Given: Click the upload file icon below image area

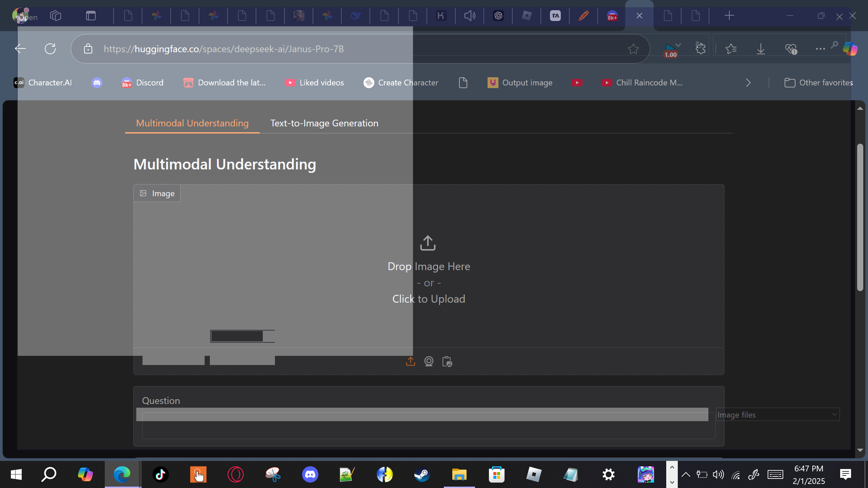Looking at the screenshot, I should pos(410,361).
